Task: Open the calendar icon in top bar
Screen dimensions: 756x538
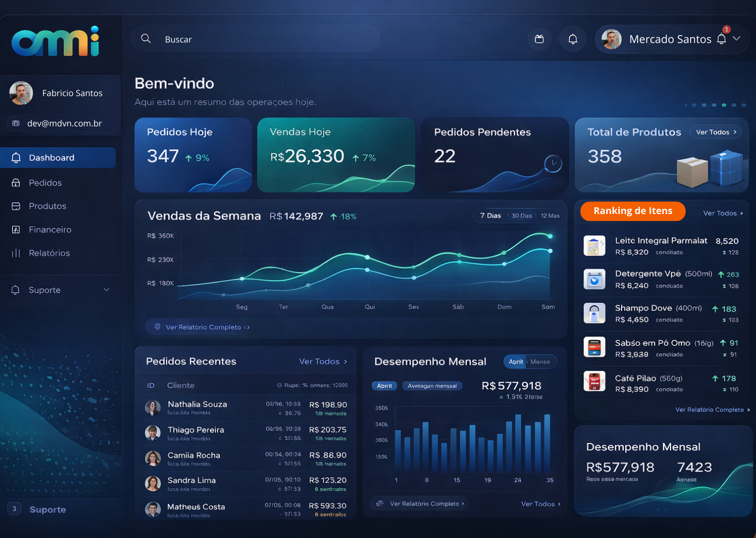Action: coord(539,39)
